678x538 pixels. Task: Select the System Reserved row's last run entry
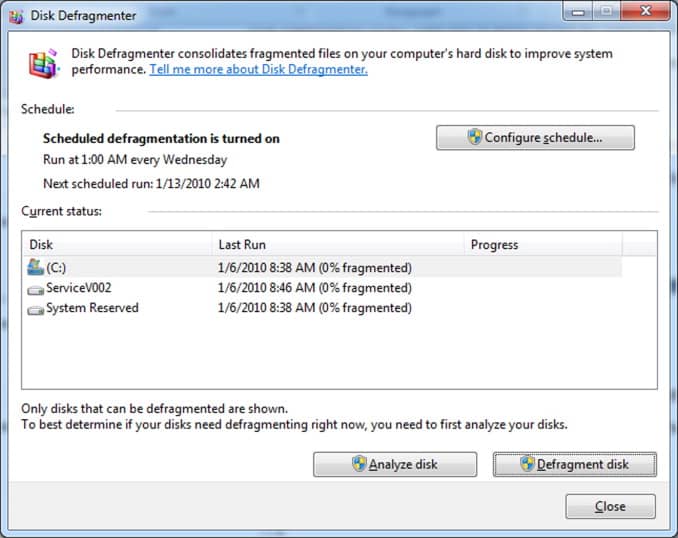313,309
